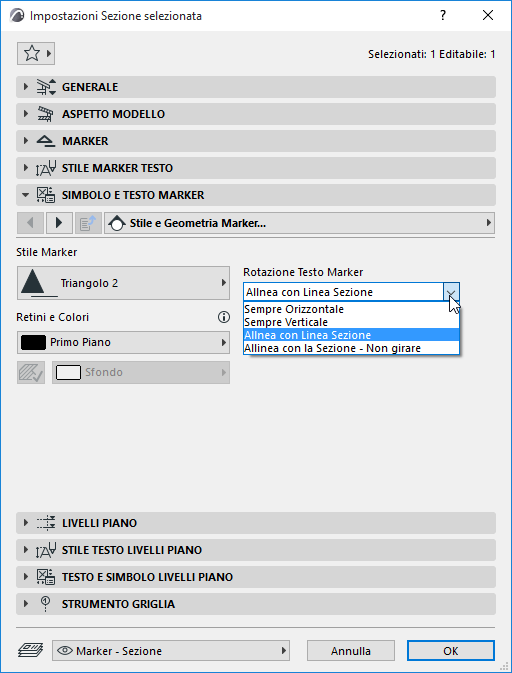The width and height of the screenshot is (512, 673).
Task: Choose Allnea con Linea Sezione in list
Action: (x=351, y=335)
